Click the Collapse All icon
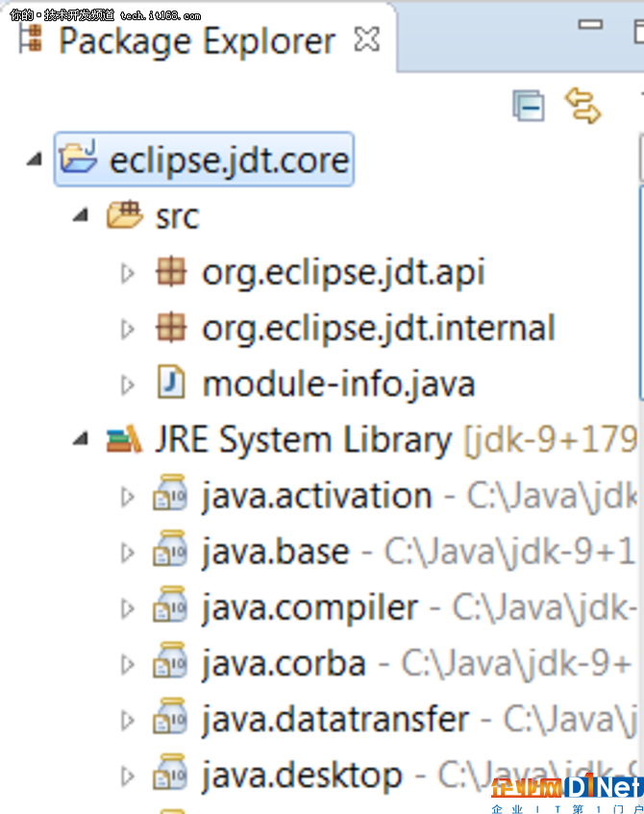This screenshot has height=814, width=644. pyautogui.click(x=529, y=106)
